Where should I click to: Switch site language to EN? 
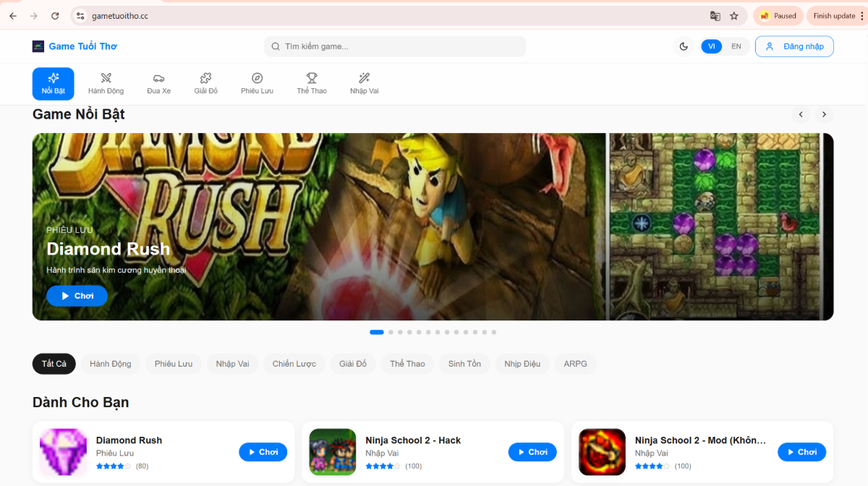click(736, 46)
